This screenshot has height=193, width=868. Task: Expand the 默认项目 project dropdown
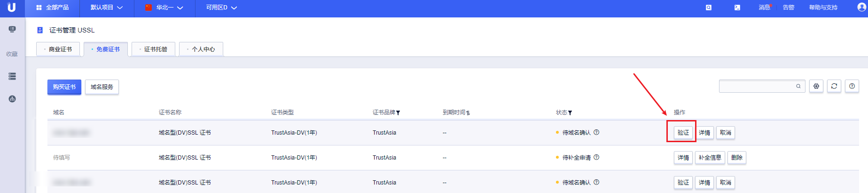[107, 8]
